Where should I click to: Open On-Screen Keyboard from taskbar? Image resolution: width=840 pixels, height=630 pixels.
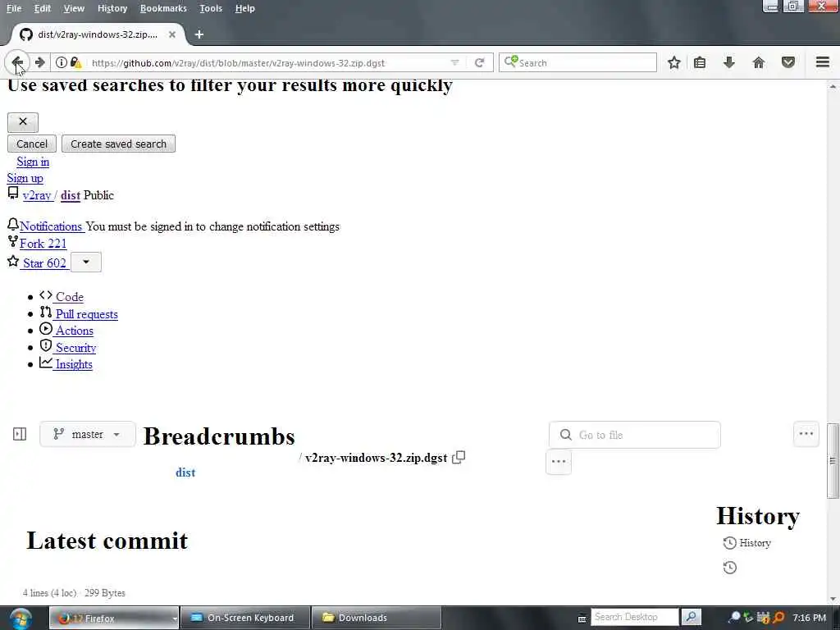[x=245, y=618]
